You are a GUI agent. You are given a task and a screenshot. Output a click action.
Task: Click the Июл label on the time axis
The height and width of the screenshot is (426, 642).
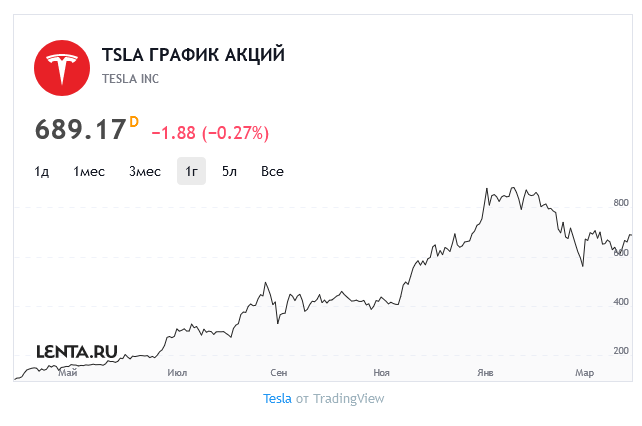(177, 373)
